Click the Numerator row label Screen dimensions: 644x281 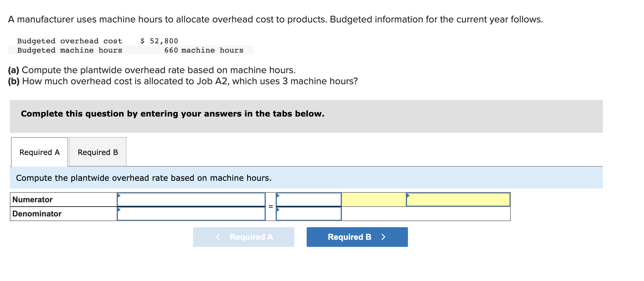tap(32, 199)
